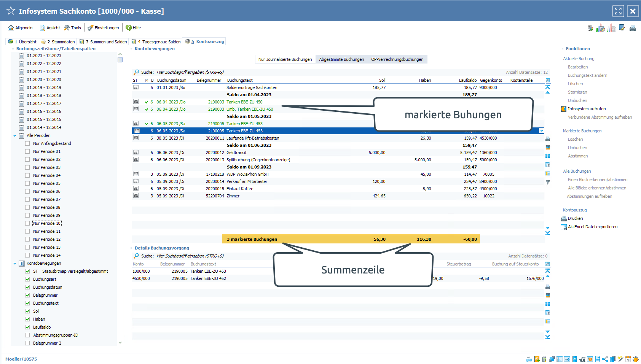Image resolution: width=641 pixels, height=364 pixels.
Task: Click the magic wand icon in status bar
Action: click(x=620, y=359)
